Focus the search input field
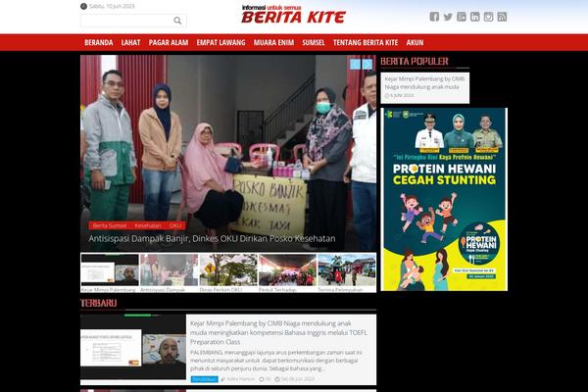This screenshot has width=588, height=392. pos(133,21)
